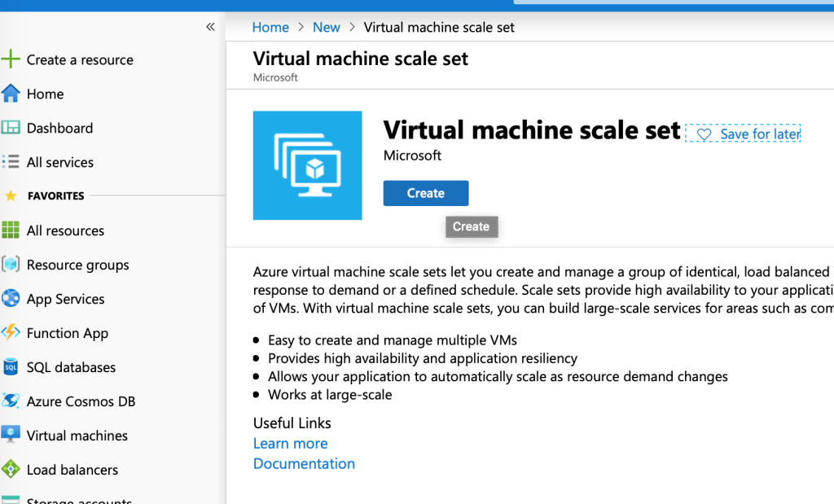The image size is (834, 504).
Task: Open Dashboard from the sidebar
Action: pyautogui.click(x=59, y=128)
